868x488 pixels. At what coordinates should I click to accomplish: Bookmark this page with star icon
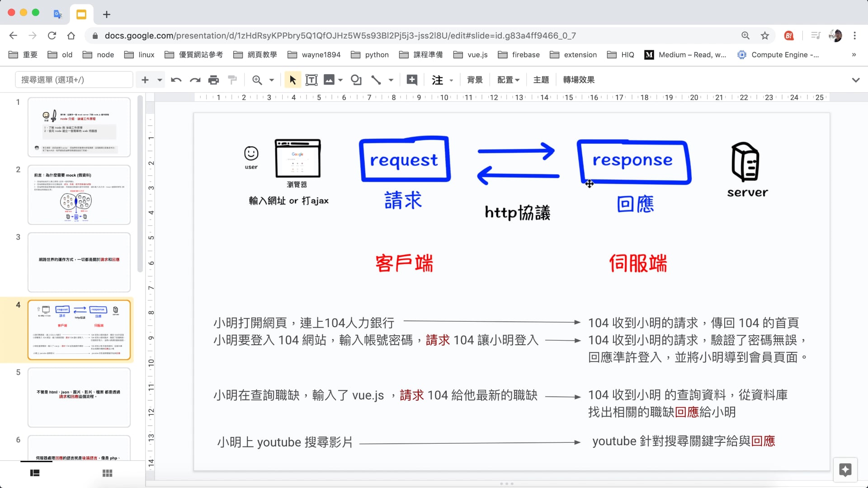coord(764,36)
